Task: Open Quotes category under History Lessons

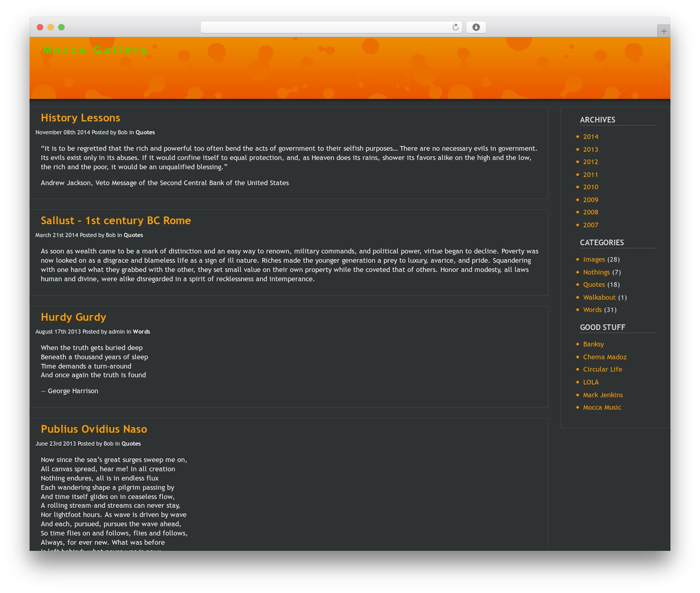Action: tap(145, 132)
